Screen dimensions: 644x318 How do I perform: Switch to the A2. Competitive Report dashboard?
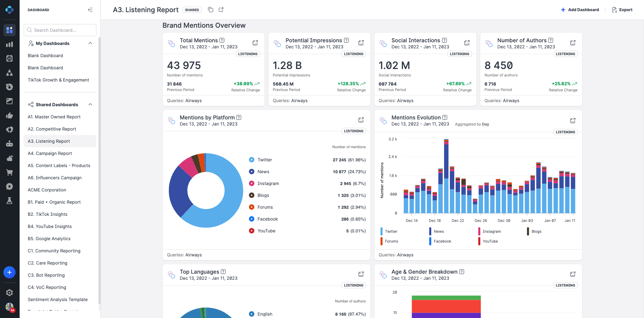pos(51,129)
